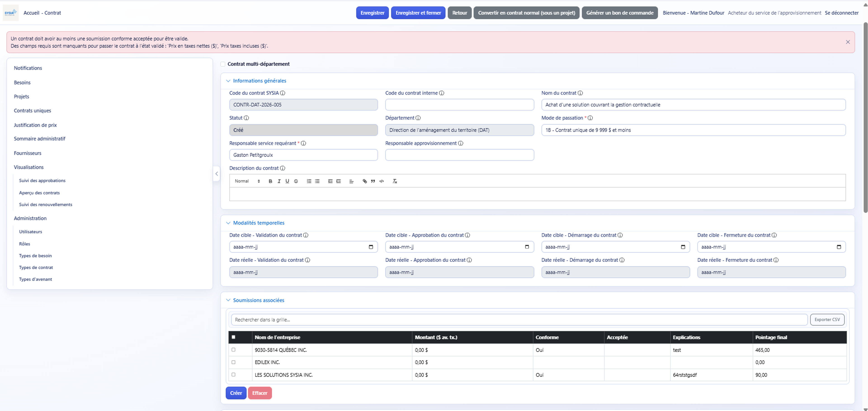The height and width of the screenshot is (411, 868).
Task: Collapse the Modalités temporelles section
Action: (x=228, y=223)
